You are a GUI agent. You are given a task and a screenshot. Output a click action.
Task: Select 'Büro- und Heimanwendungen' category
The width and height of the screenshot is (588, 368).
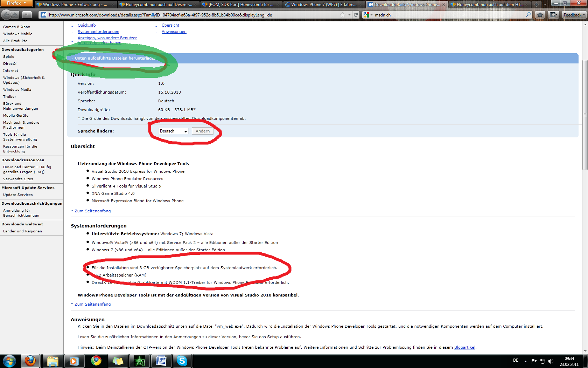pos(21,106)
